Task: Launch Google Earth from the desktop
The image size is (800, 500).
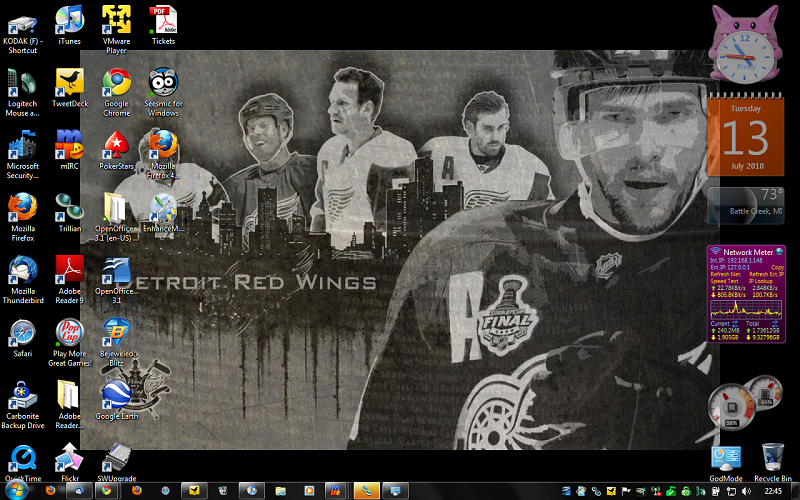Action: [116, 400]
